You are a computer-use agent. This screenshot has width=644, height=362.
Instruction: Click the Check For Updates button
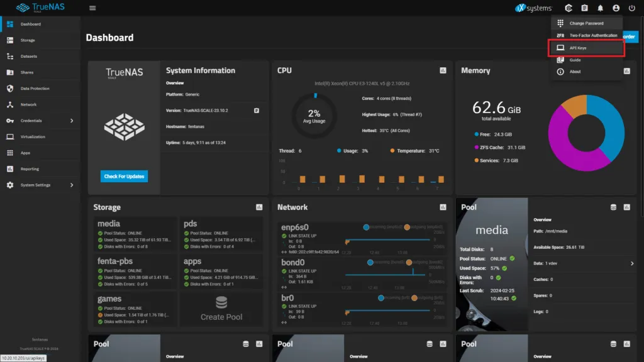124,177
